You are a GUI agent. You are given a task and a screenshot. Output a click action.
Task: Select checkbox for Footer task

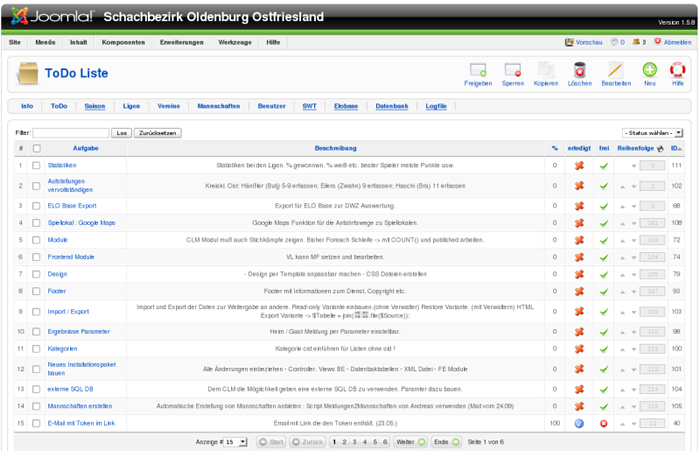[x=37, y=291]
